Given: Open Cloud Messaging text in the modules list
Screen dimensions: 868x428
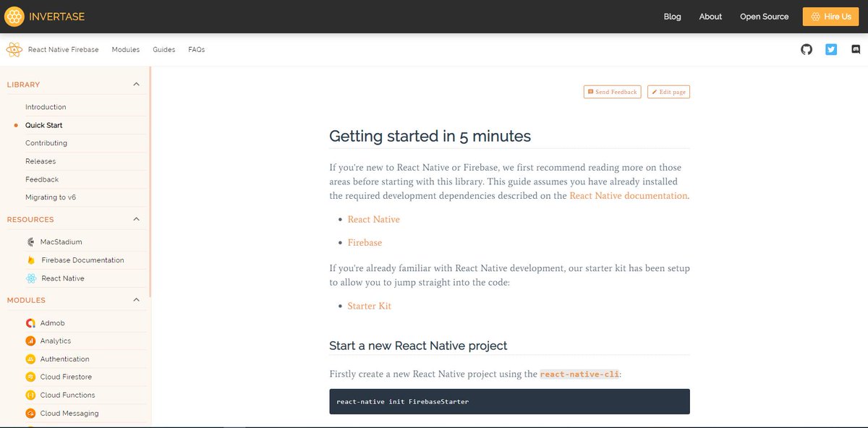Looking at the screenshot, I should tap(69, 414).
